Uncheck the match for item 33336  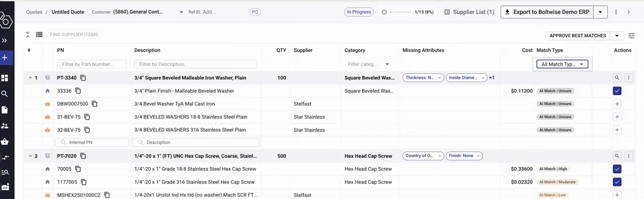pos(617,91)
